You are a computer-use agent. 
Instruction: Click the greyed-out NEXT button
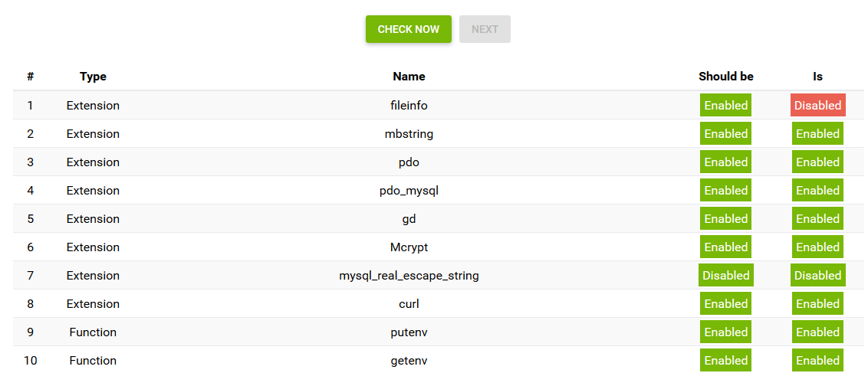pyautogui.click(x=485, y=29)
